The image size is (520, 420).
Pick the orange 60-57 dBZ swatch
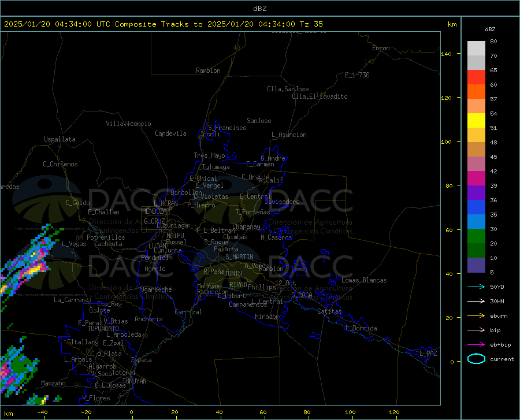pyautogui.click(x=476, y=92)
